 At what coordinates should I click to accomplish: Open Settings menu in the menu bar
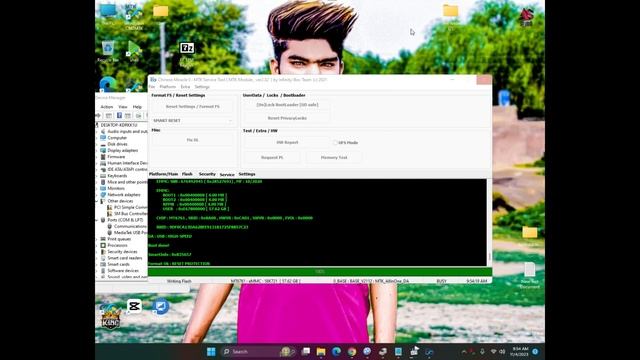point(202,87)
